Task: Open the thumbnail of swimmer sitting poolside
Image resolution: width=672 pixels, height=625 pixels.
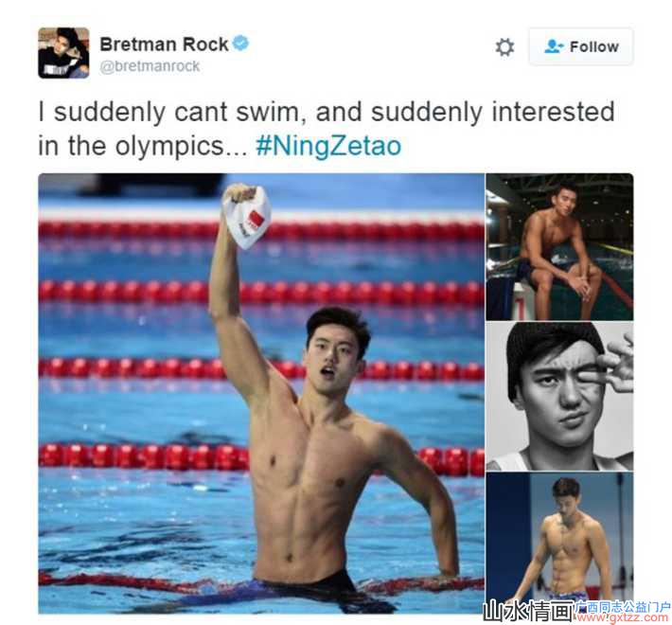Action: [x=559, y=246]
